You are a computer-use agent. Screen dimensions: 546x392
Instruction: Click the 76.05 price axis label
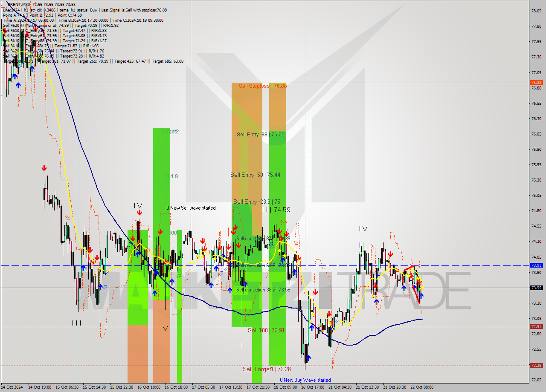537,134
